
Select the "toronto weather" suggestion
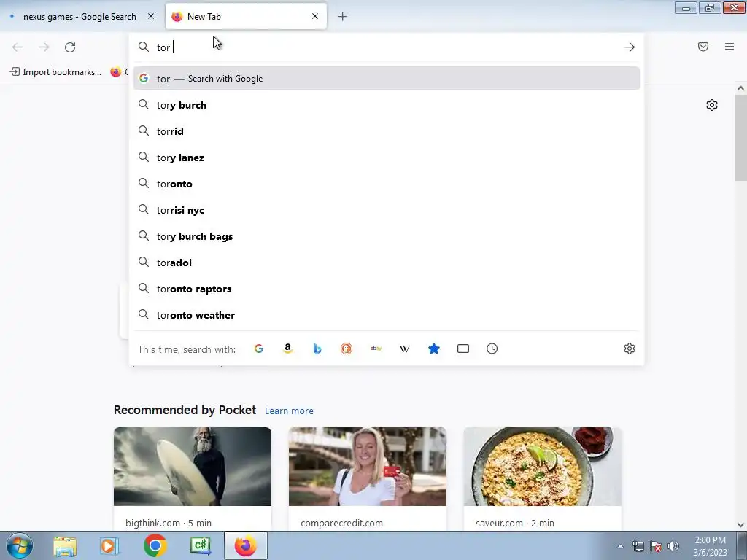[x=387, y=315]
